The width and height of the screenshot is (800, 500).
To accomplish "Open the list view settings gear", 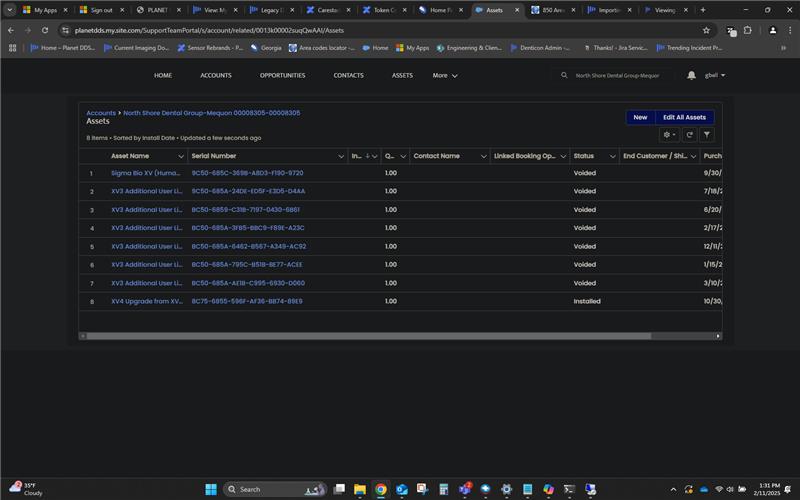I will [x=669, y=135].
